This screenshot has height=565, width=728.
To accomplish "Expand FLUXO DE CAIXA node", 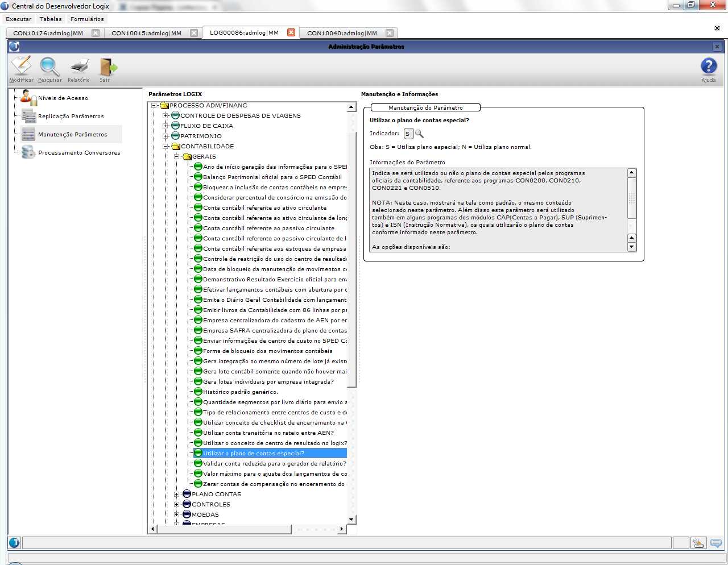I will 166,126.
